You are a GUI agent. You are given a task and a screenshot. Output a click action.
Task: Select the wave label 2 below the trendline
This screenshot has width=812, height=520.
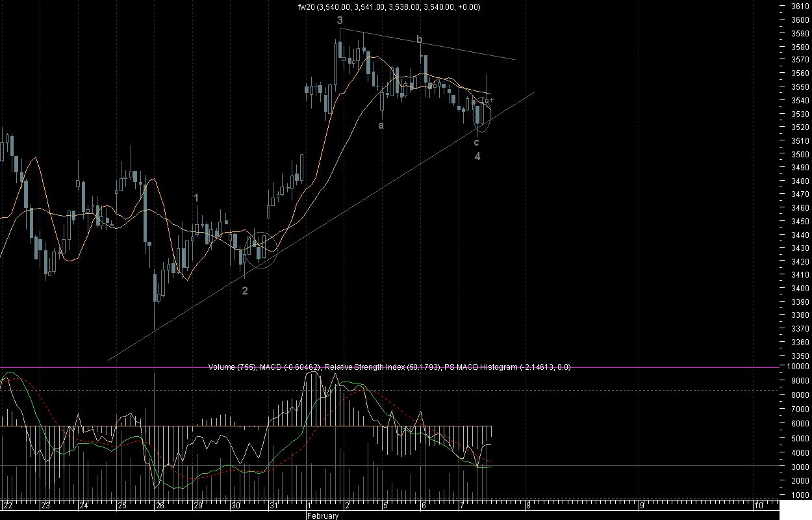pyautogui.click(x=245, y=291)
